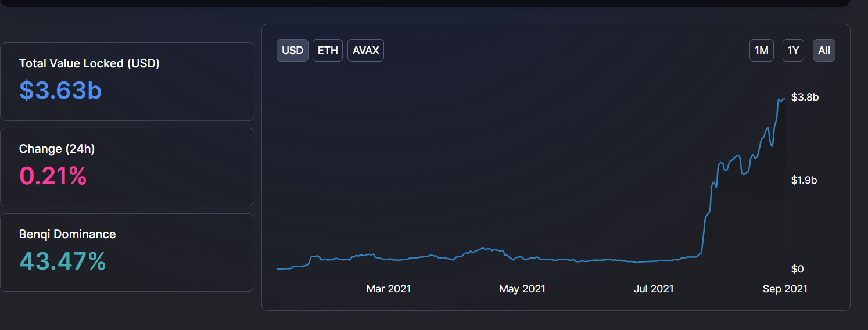Click the Total Value Locked (USD) heading
Image resolution: width=868 pixels, height=330 pixels.
tap(89, 63)
